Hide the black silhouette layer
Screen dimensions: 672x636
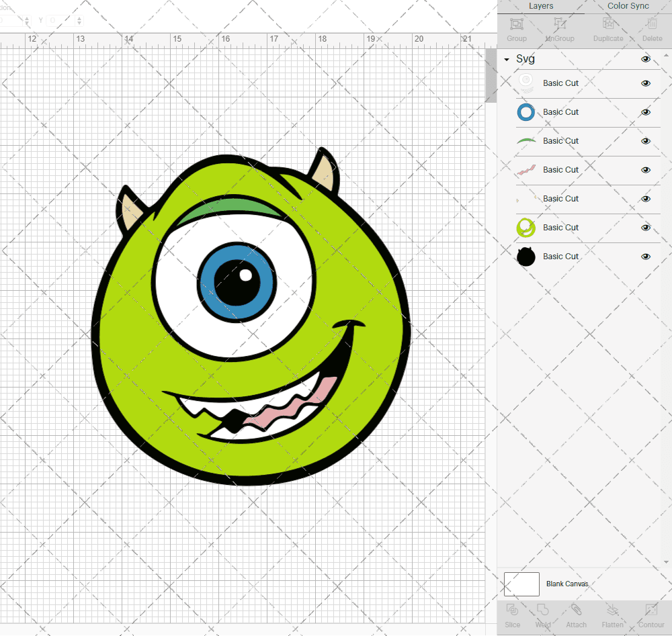(646, 257)
